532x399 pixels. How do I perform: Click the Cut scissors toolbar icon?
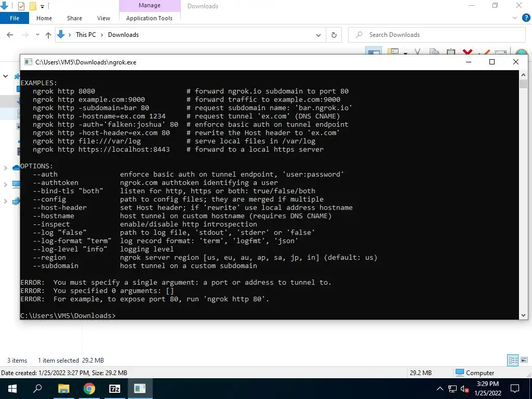(417, 51)
